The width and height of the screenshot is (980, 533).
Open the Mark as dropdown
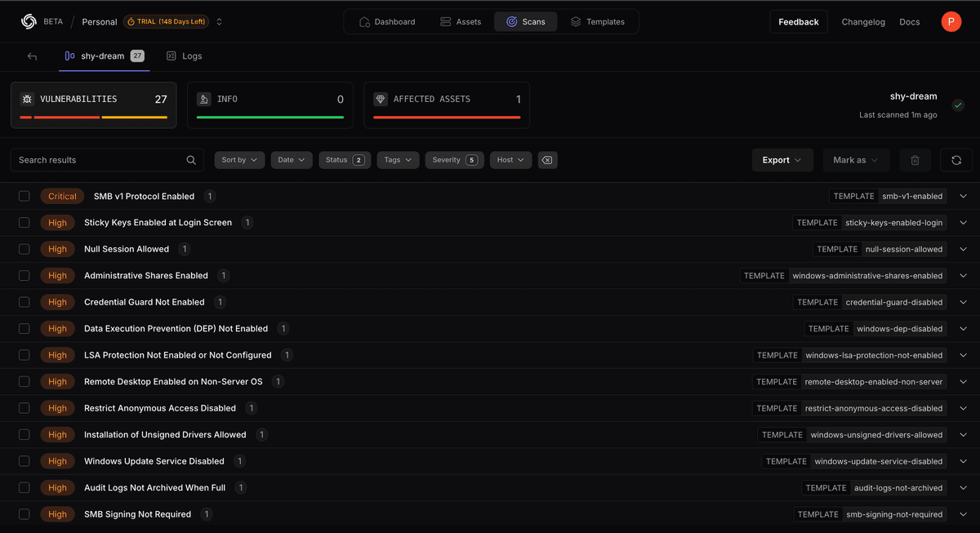point(854,159)
